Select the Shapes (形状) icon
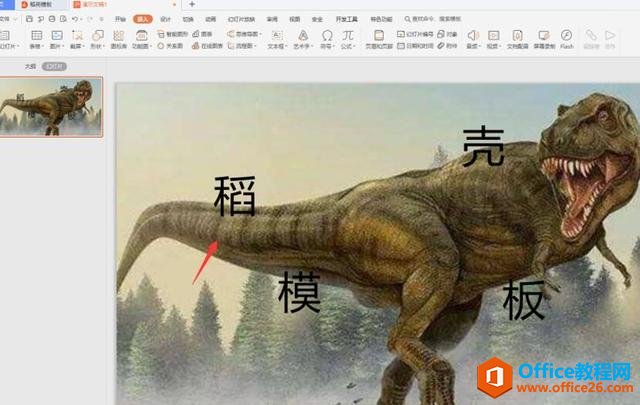 [99, 35]
